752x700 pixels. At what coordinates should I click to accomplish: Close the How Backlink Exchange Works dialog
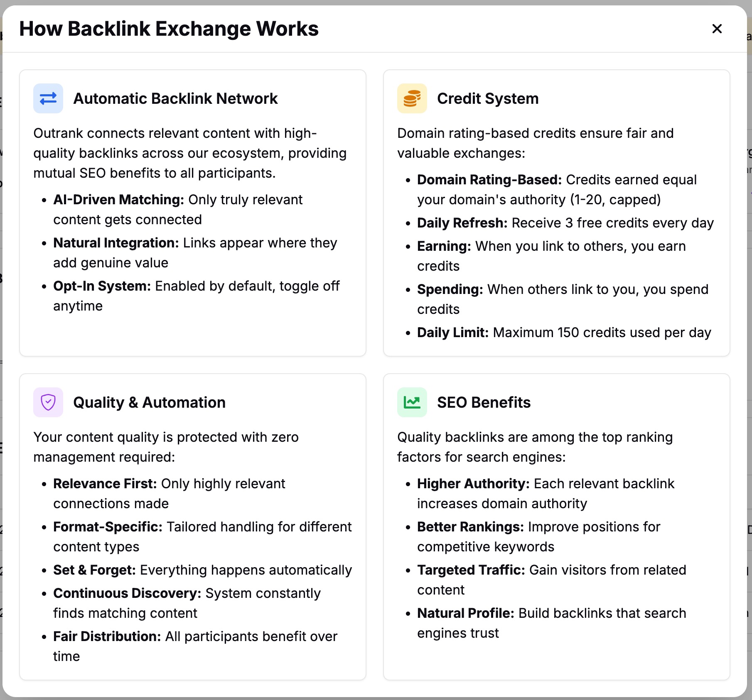click(717, 29)
